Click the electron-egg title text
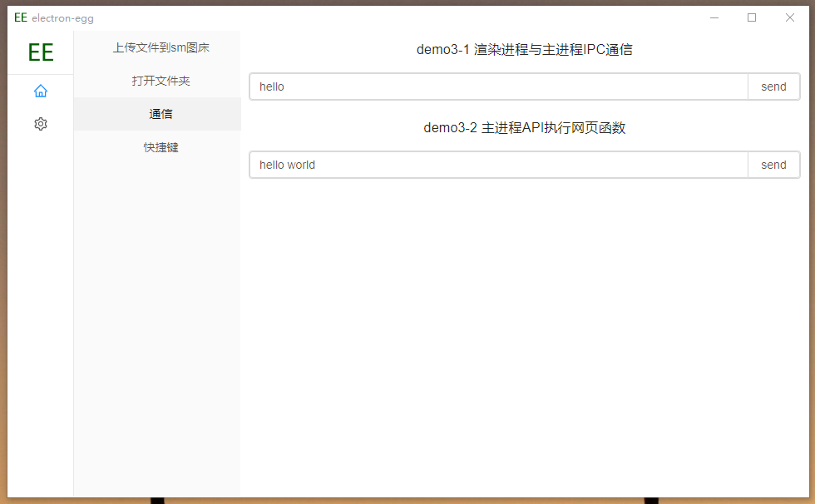 62,18
